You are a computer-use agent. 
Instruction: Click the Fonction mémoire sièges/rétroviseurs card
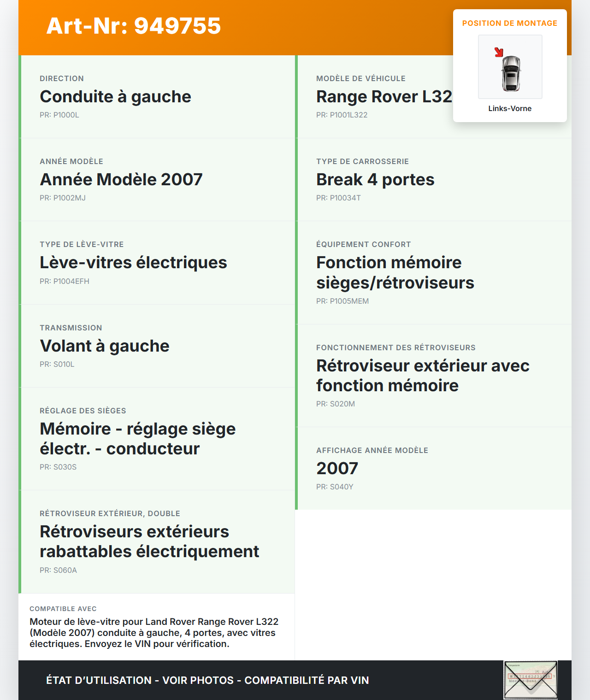(395, 272)
